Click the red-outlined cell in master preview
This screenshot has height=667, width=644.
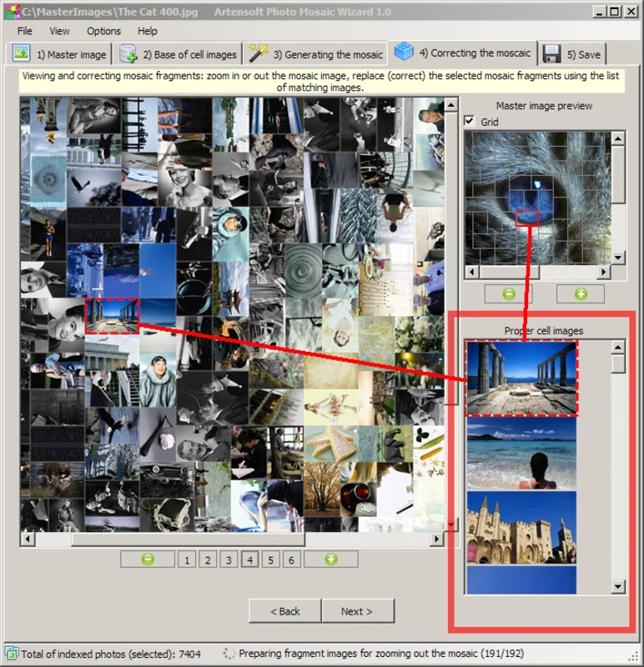[527, 218]
